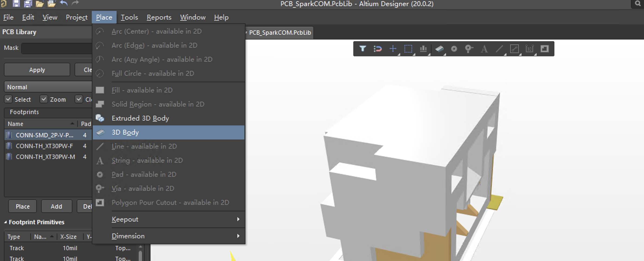Select footprint CONN-SMD_2P-V-P...
Viewport: 644px width, 261px height.
(x=49, y=135)
